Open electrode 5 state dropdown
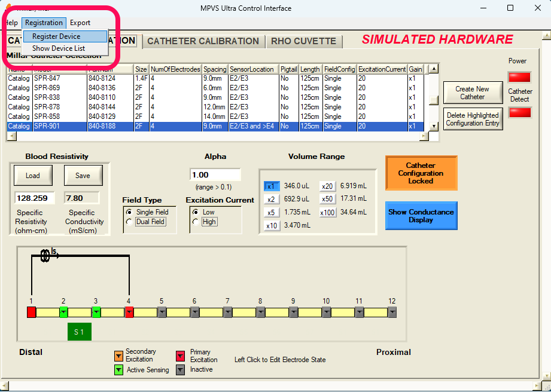 tap(162, 313)
